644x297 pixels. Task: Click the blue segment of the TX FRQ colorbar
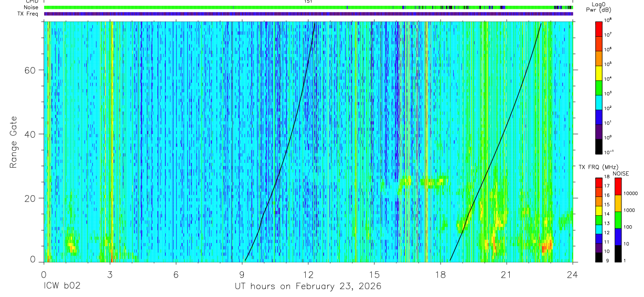point(598,238)
